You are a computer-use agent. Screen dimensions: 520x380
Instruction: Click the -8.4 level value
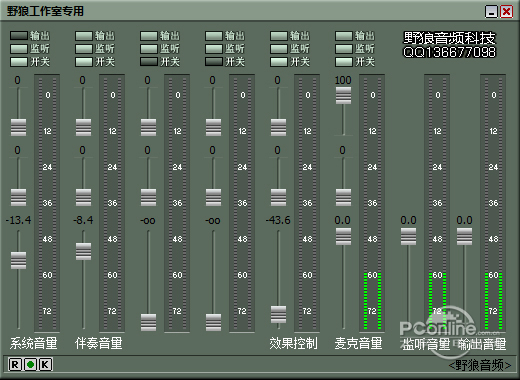[83, 220]
